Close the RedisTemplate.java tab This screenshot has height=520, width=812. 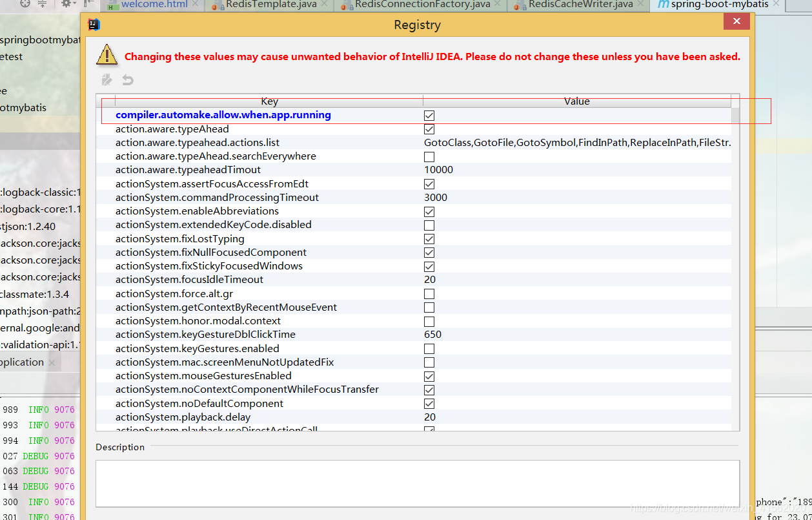click(324, 5)
